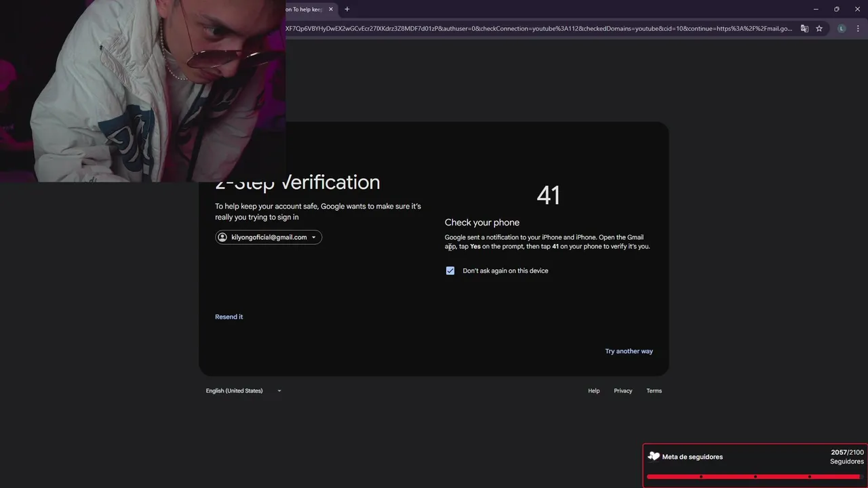Click the 'Meta de seguidores' label
The height and width of the screenshot is (488, 868).
(x=692, y=457)
